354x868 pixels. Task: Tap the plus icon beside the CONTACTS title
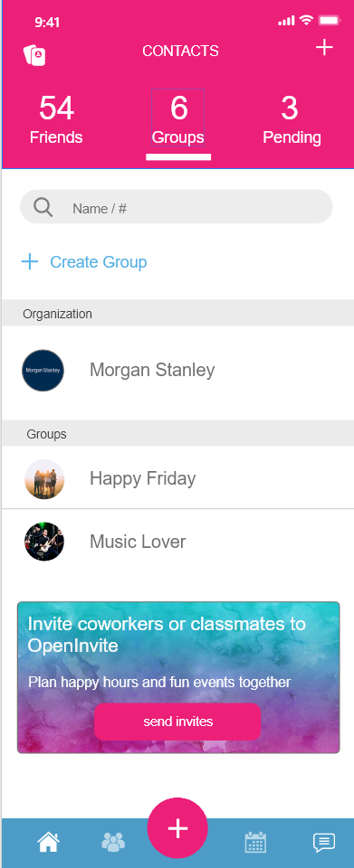pyautogui.click(x=324, y=48)
